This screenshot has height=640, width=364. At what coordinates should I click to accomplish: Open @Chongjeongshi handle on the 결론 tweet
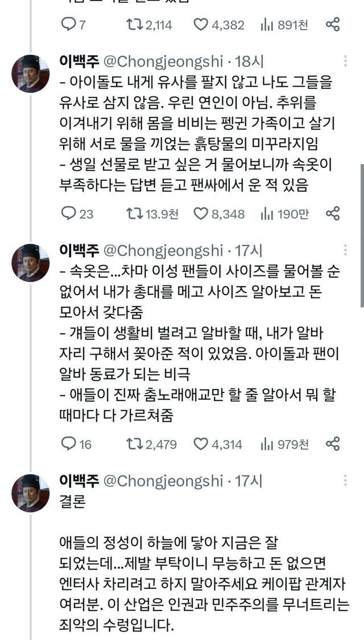tap(163, 481)
